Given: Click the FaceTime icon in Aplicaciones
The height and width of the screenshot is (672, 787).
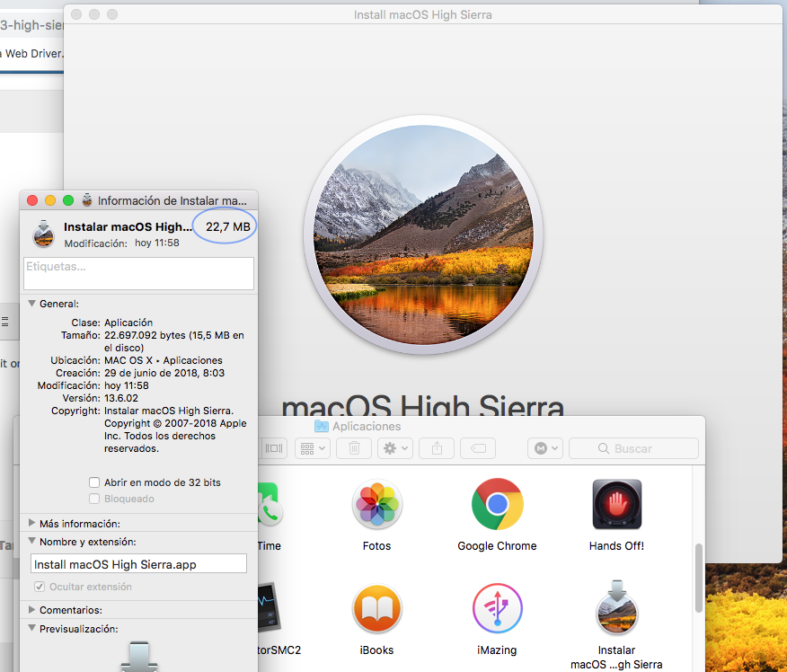Looking at the screenshot, I should point(269,504).
